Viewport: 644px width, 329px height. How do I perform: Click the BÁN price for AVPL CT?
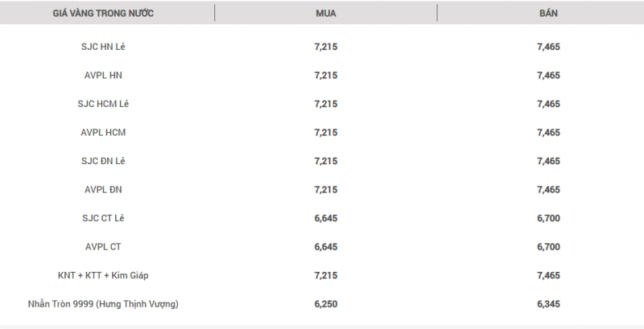548,247
